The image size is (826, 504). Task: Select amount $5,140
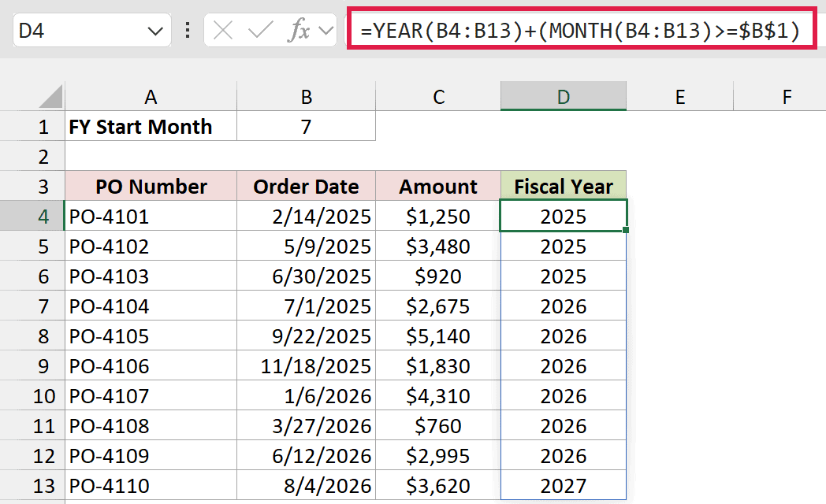(x=438, y=336)
